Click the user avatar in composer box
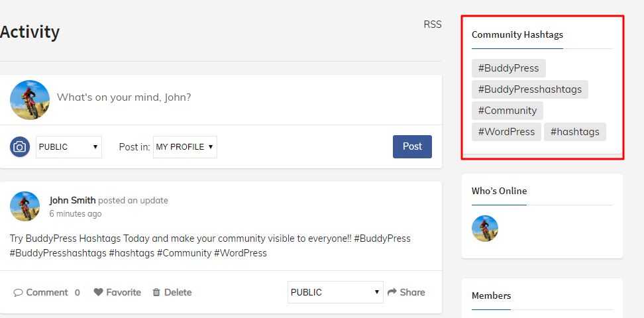644x318 pixels. click(30, 100)
